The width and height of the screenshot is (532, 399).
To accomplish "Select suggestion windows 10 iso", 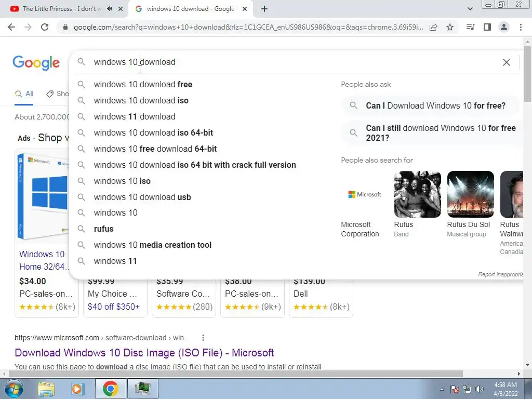I will point(122,181).
